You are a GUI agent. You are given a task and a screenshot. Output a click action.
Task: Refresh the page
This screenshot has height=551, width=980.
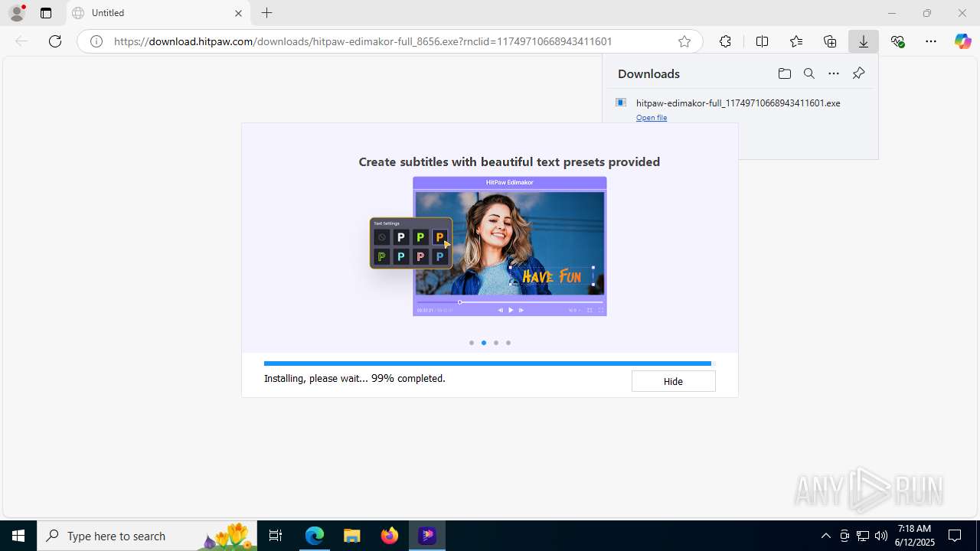click(55, 41)
